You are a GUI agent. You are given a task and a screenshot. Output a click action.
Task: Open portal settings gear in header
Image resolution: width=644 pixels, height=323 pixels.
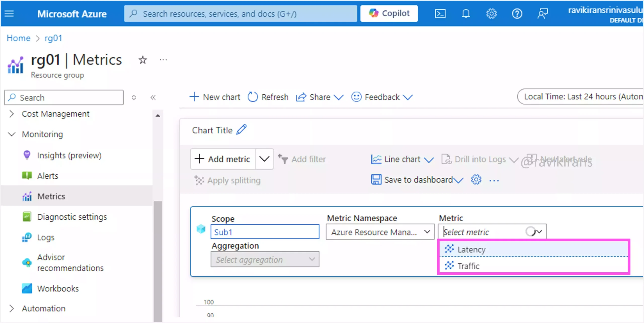tap(491, 14)
